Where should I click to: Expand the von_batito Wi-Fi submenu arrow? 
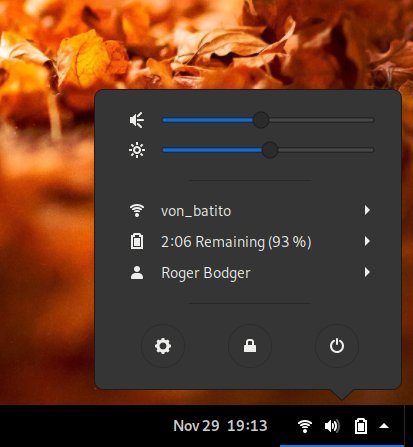(367, 210)
